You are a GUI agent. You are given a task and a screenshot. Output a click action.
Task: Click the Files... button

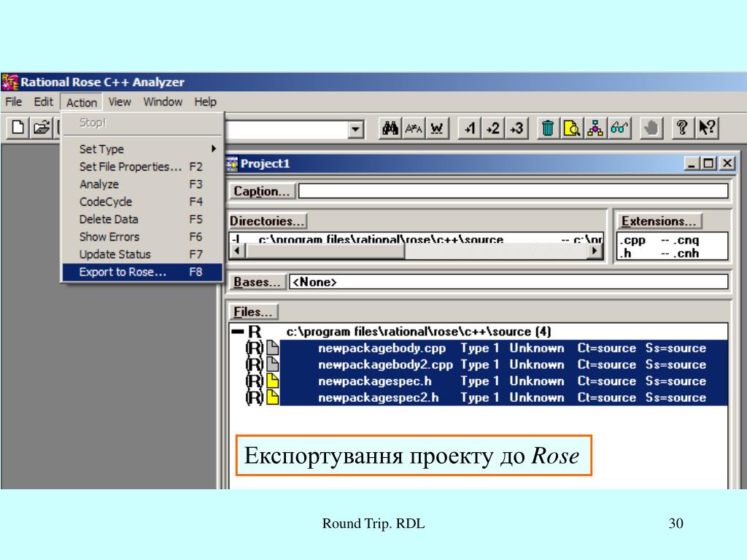(x=253, y=312)
